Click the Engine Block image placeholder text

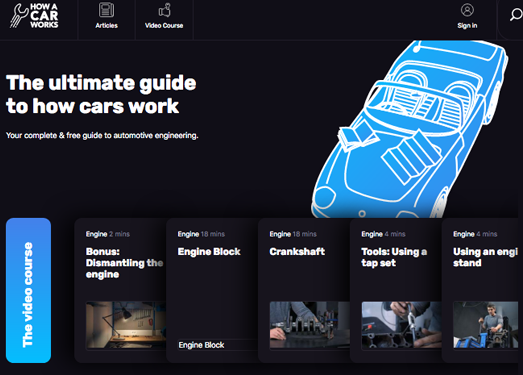tap(201, 345)
